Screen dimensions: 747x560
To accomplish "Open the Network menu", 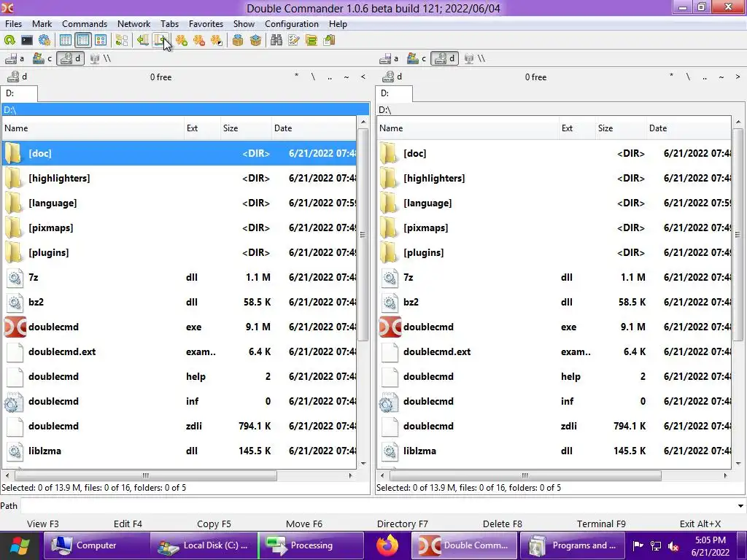I will click(x=133, y=24).
